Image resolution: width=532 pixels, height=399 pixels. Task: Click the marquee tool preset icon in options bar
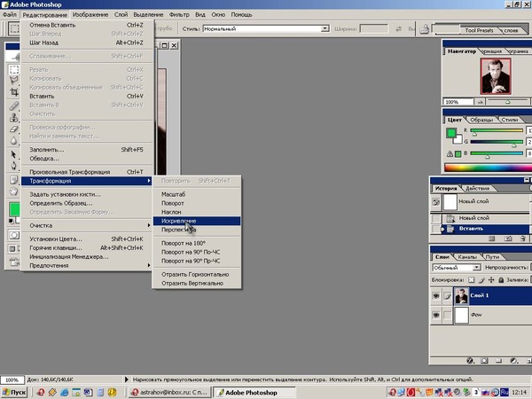click(x=14, y=28)
